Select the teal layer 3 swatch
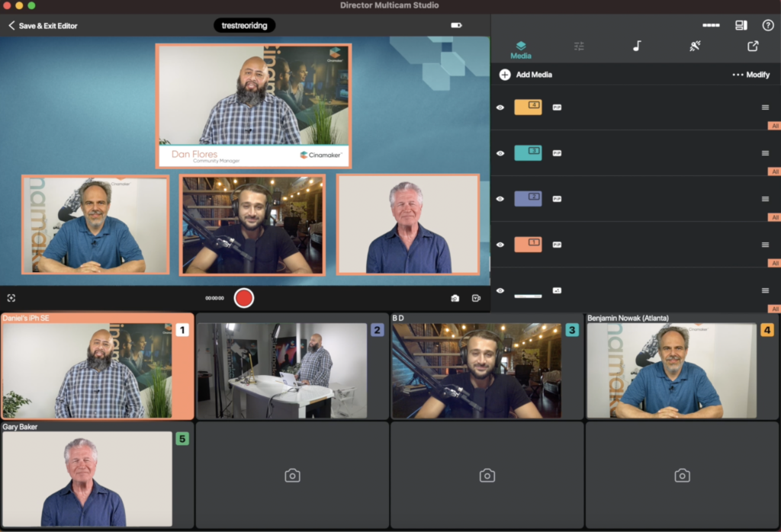This screenshot has height=532, width=781. (x=528, y=152)
